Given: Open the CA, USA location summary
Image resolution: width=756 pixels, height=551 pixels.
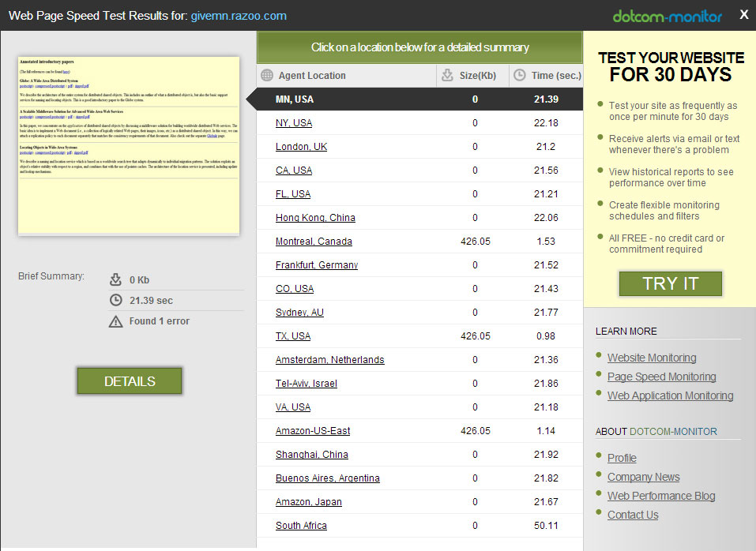Looking at the screenshot, I should coord(294,170).
